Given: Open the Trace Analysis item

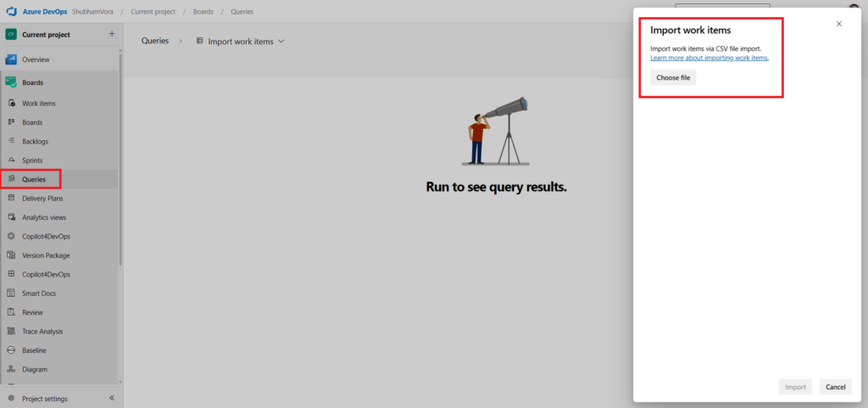Looking at the screenshot, I should tap(42, 332).
